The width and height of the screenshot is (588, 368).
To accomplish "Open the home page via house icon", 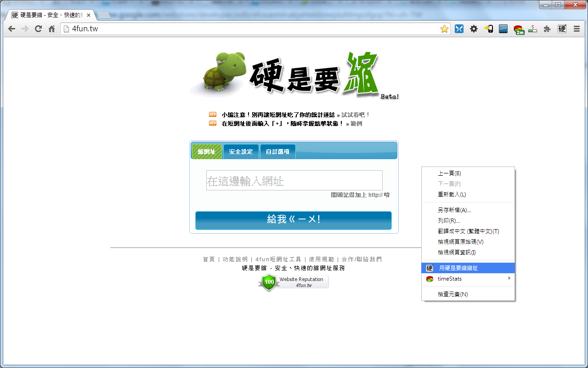I will pos(51,29).
